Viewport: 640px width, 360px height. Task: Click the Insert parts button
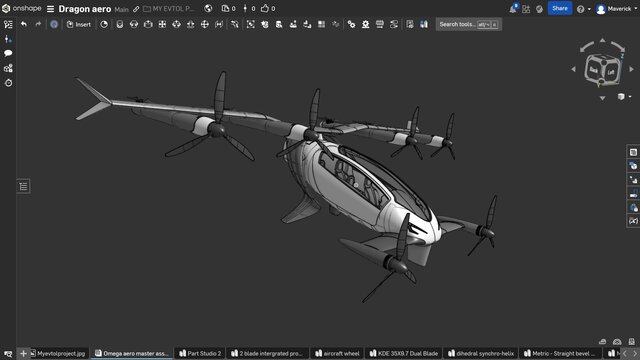78,24
